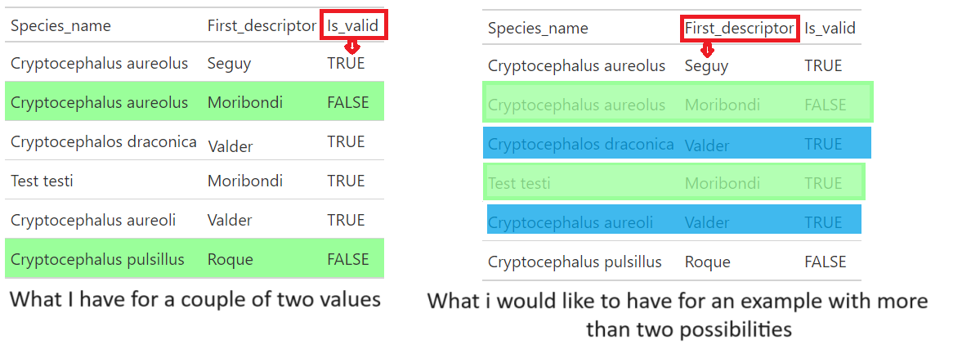Select blue Cryptocephalos draconica row in right table
The image size is (980, 349).
(677, 142)
